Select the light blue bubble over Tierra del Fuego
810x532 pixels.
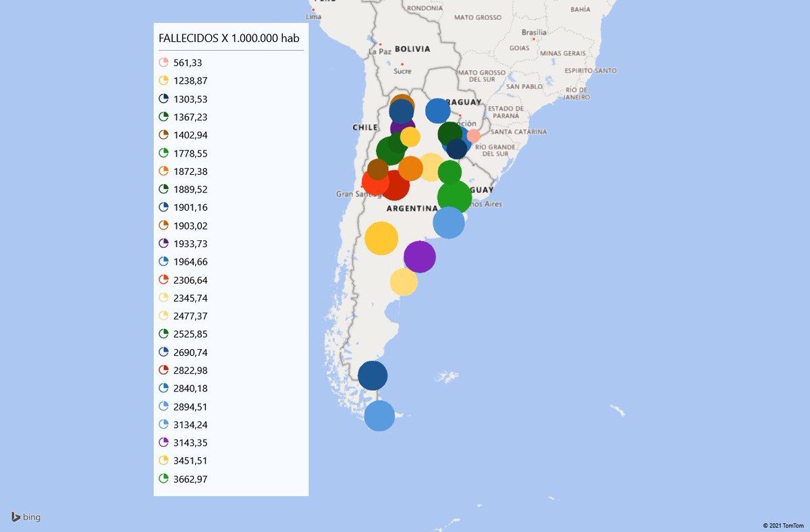click(379, 416)
